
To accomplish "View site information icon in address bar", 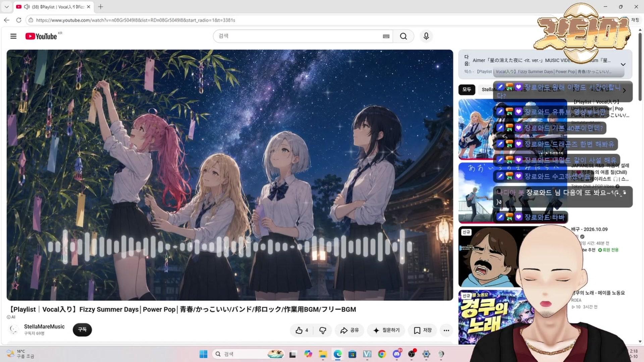I will (x=31, y=20).
